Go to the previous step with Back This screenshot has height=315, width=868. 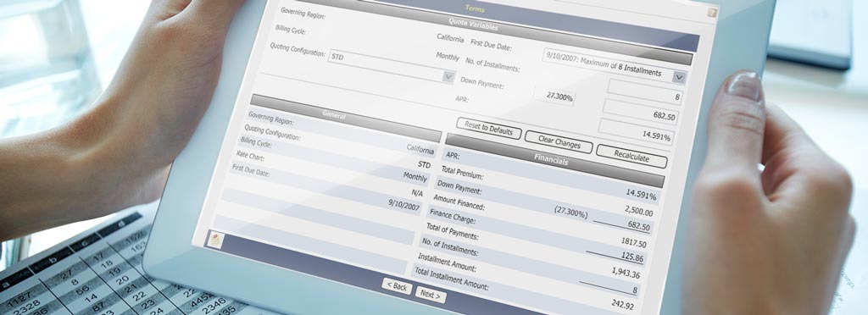[x=397, y=286]
